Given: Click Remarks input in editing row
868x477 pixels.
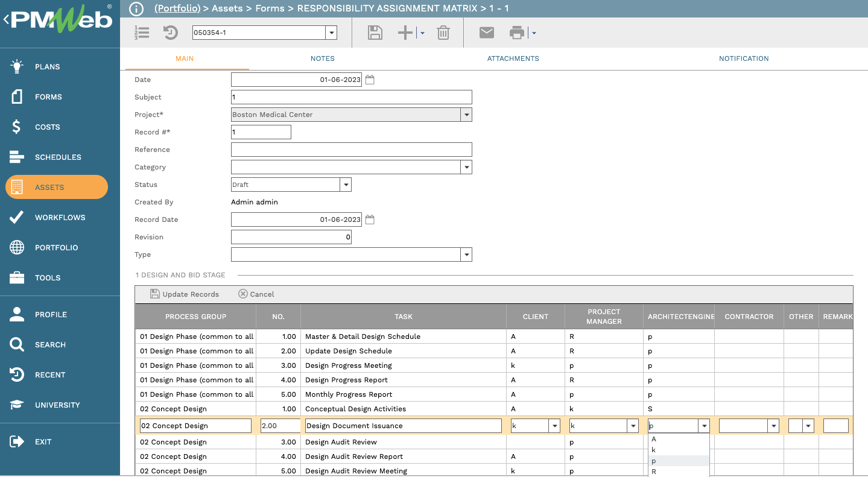Looking at the screenshot, I should point(836,426).
